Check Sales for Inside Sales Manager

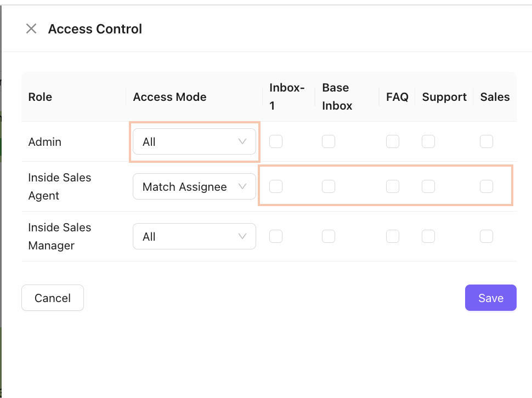click(x=486, y=236)
